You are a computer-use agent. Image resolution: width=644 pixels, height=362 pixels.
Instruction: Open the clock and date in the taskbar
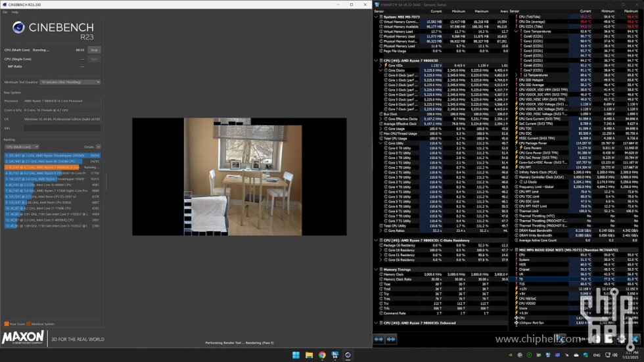coord(632,355)
